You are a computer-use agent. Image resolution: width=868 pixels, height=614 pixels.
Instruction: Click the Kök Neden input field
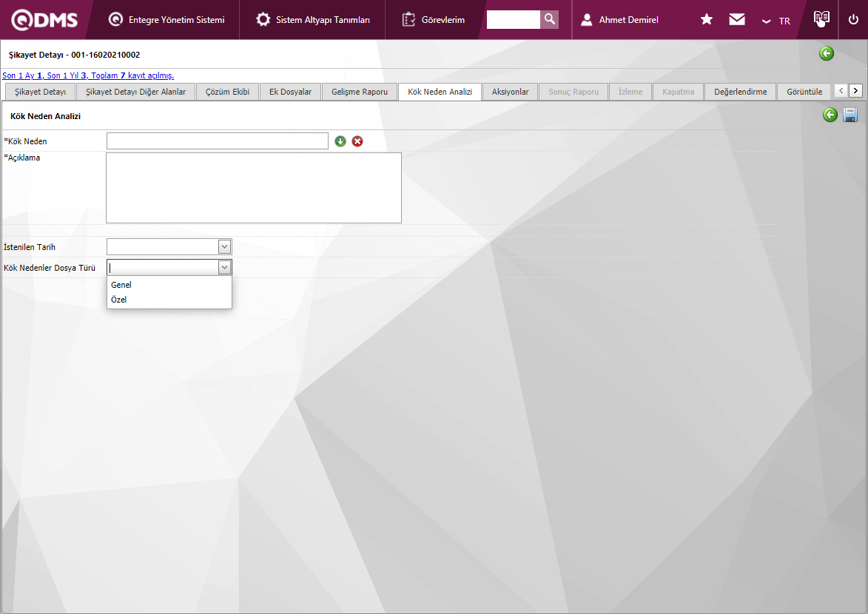click(x=218, y=141)
